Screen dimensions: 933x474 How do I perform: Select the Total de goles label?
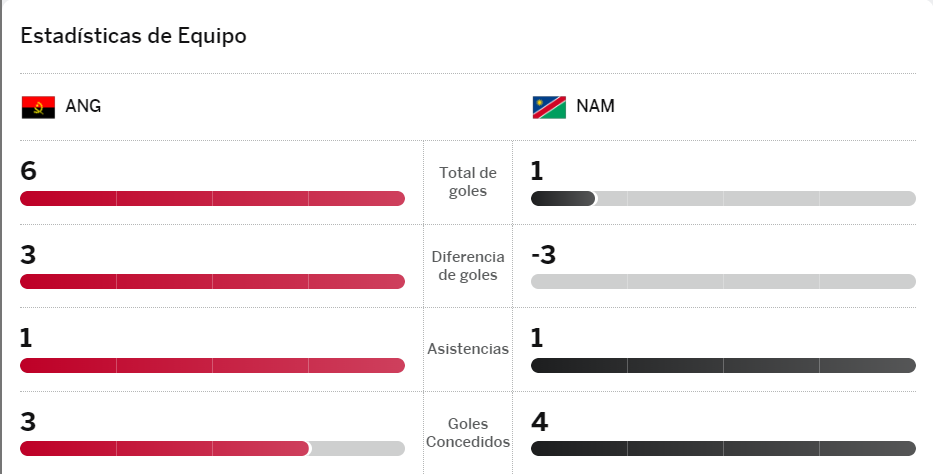pyautogui.click(x=468, y=182)
